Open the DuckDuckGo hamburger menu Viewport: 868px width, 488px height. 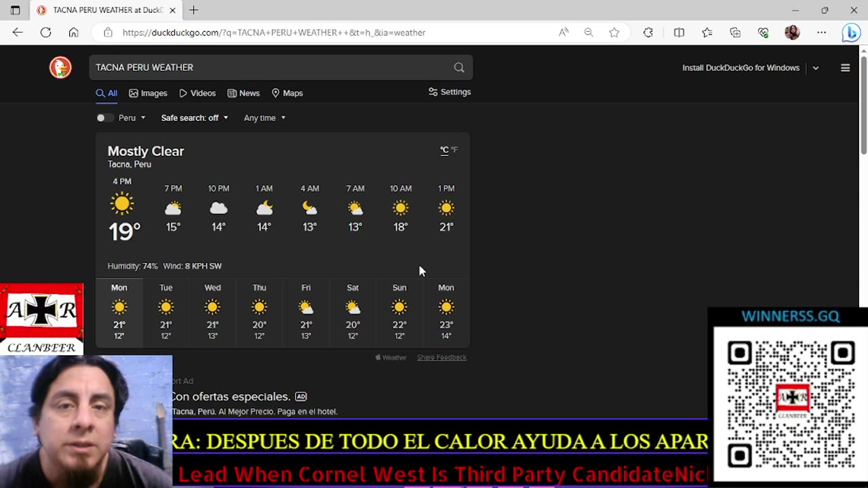pyautogui.click(x=845, y=68)
